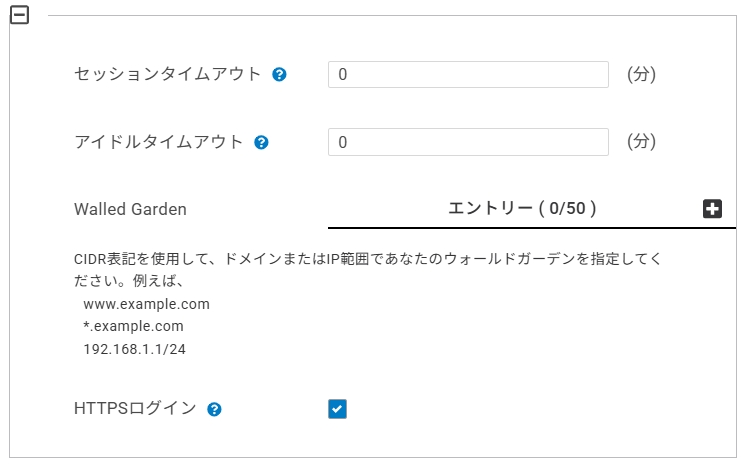
Task: Click the Walled Garden label
Action: pos(130,209)
